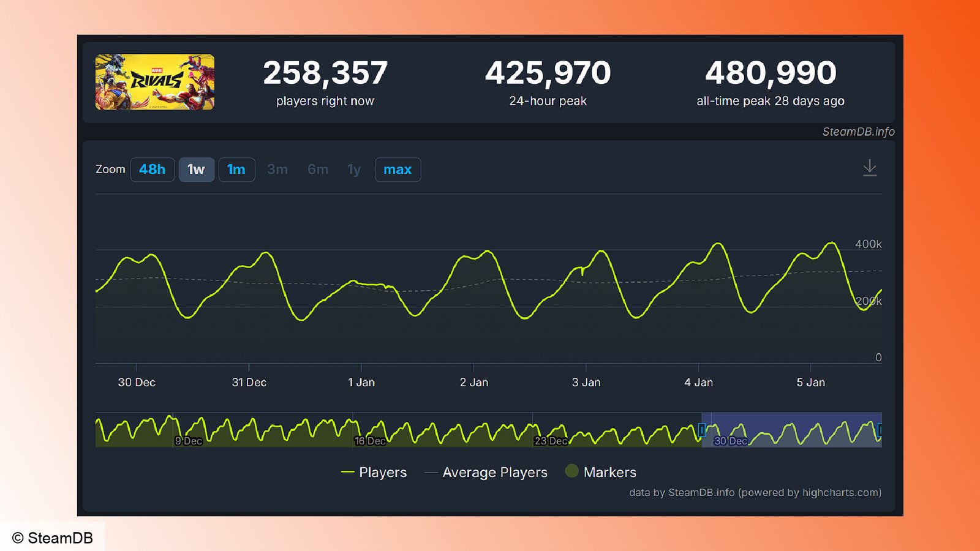980x551 pixels.
Task: Pick the 6m zoom range
Action: pos(317,170)
